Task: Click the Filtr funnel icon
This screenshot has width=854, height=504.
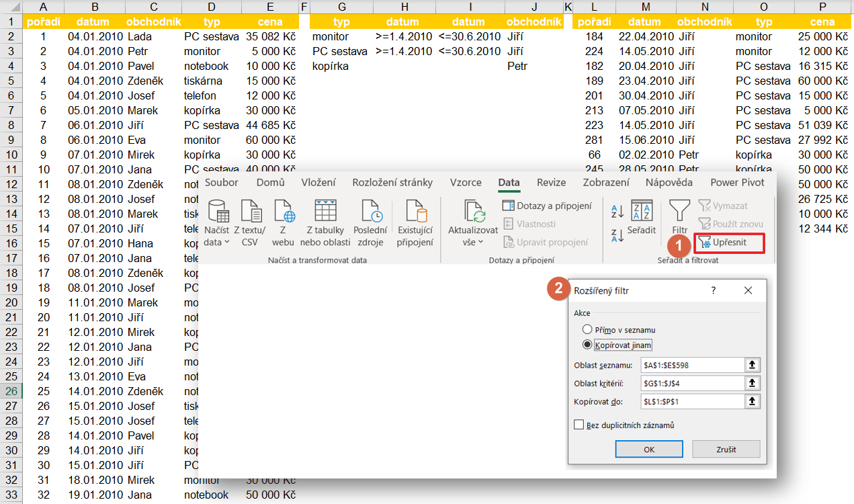Action: [x=679, y=211]
